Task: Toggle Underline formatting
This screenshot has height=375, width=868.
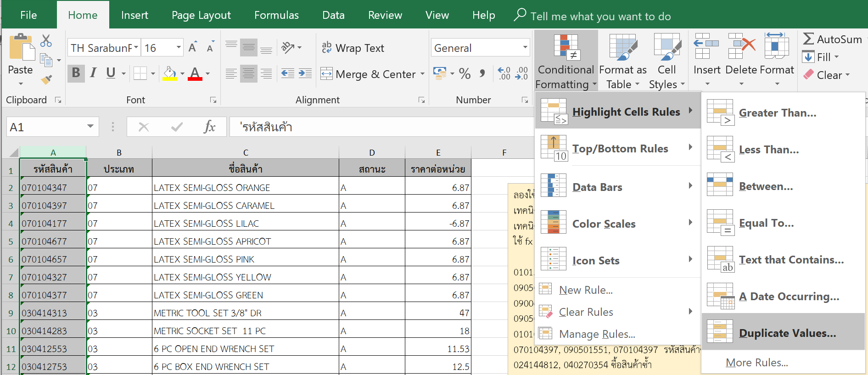Action: (111, 73)
